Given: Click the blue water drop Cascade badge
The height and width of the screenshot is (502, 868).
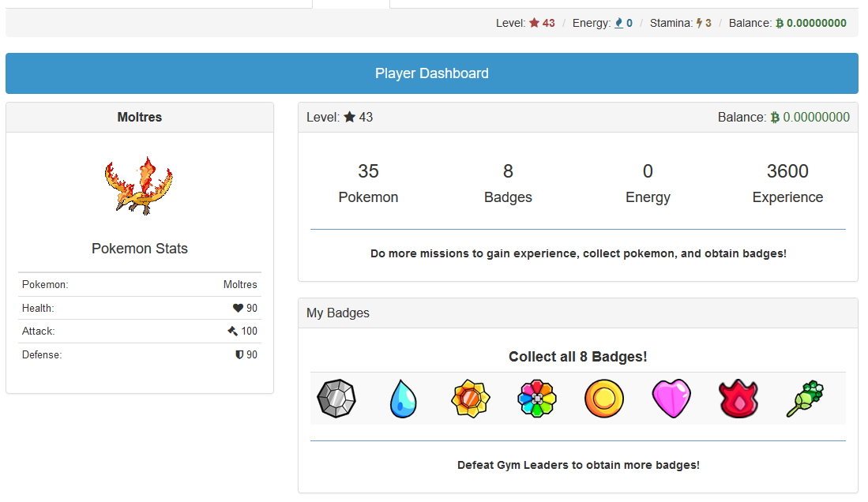Looking at the screenshot, I should [403, 399].
